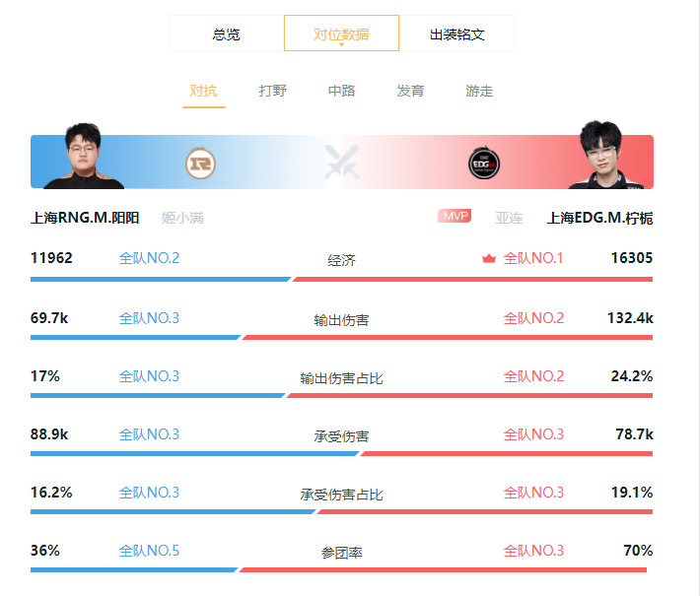Screen dimensions: 700x596
Task: Switch to the 打野 position tab
Action: pos(273,91)
